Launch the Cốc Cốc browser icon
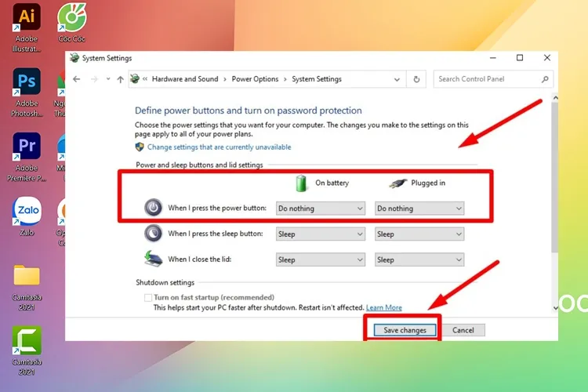The height and width of the screenshot is (392, 588). coord(72,17)
